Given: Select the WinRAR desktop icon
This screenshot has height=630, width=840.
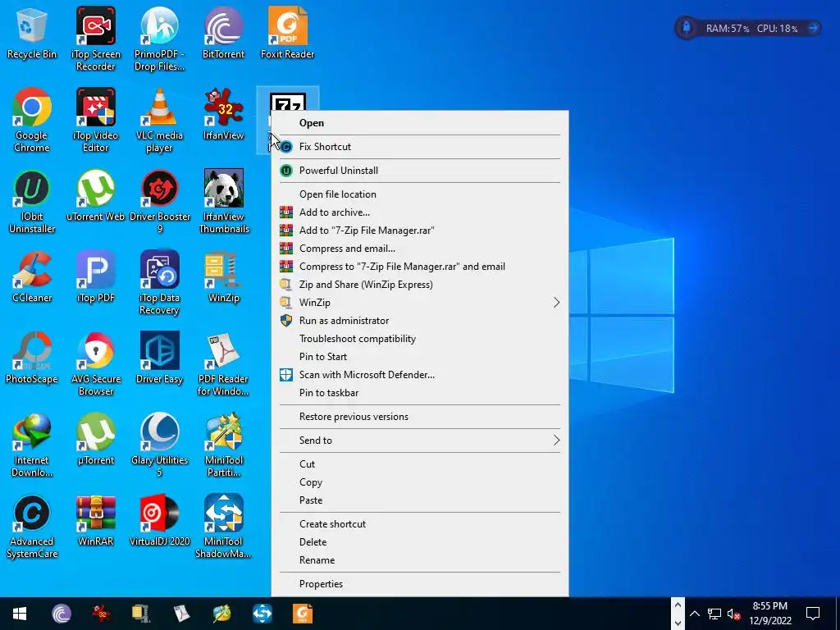Looking at the screenshot, I should 95,521.
